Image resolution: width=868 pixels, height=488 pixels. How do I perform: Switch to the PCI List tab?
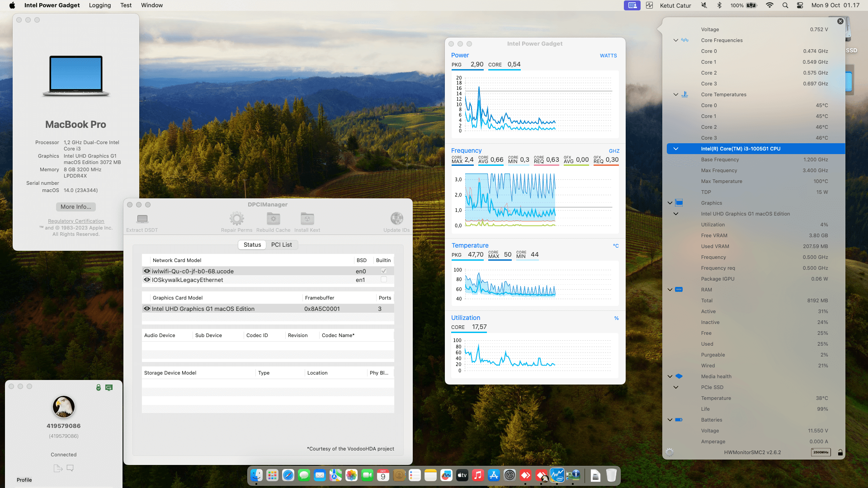pyautogui.click(x=281, y=245)
